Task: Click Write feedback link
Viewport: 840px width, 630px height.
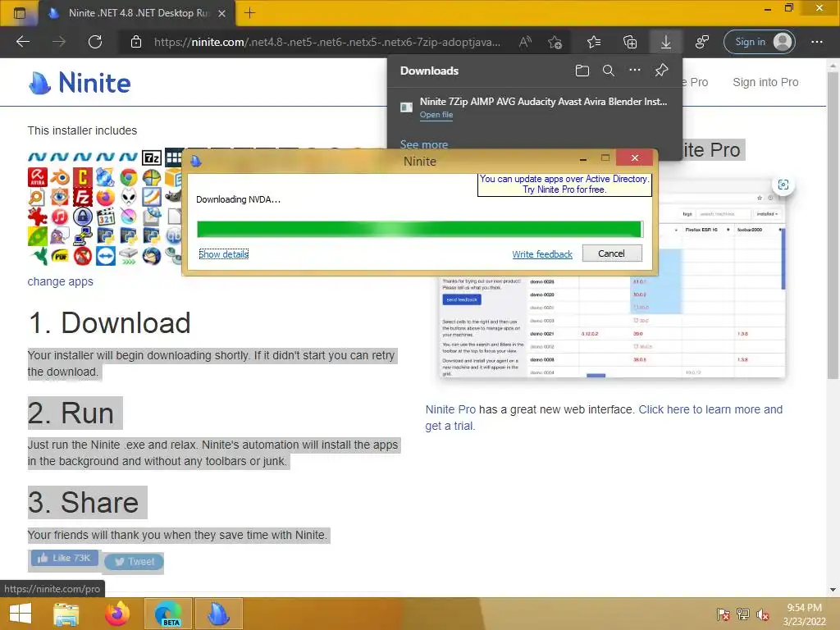Action: (542, 254)
